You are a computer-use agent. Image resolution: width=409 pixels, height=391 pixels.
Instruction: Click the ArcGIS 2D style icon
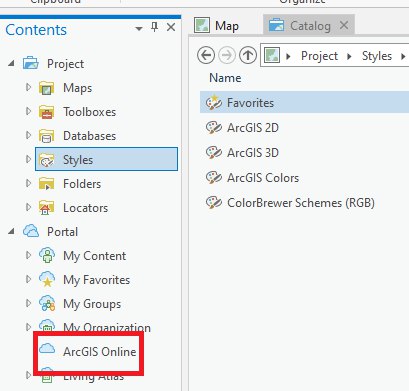click(214, 127)
